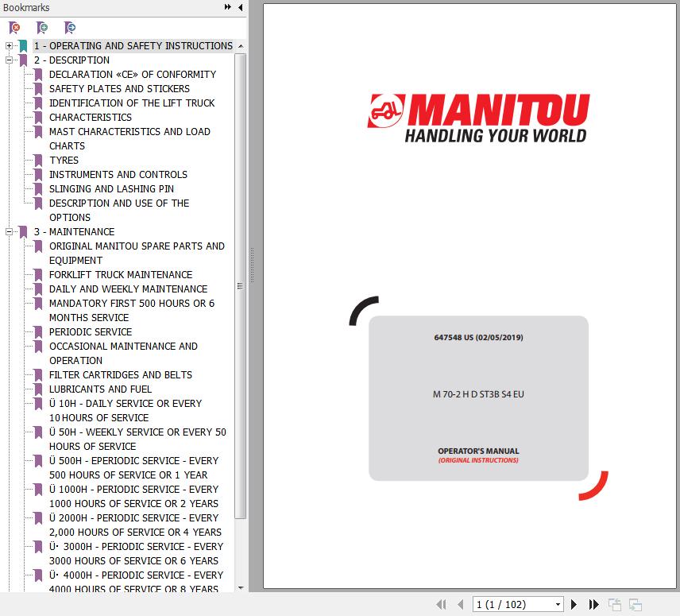Go to IDENTIFICATION OF THE LIFT TRUCK
The image size is (680, 616).
pyautogui.click(x=132, y=103)
